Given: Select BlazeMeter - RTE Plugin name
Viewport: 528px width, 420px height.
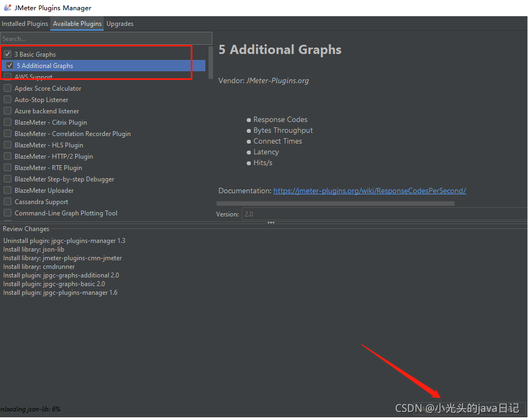Looking at the screenshot, I should click(49, 168).
